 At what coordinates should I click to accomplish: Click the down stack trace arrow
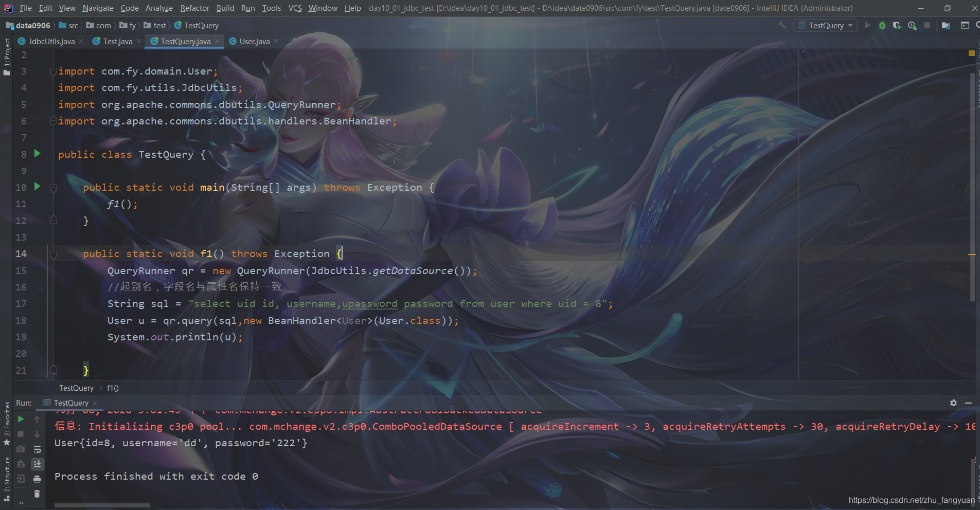(x=37, y=434)
